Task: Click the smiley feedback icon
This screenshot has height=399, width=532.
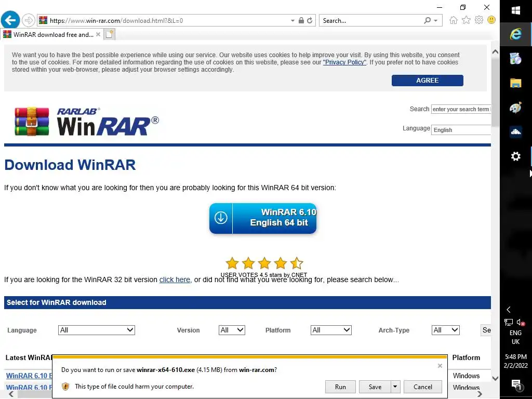Action: [x=491, y=20]
